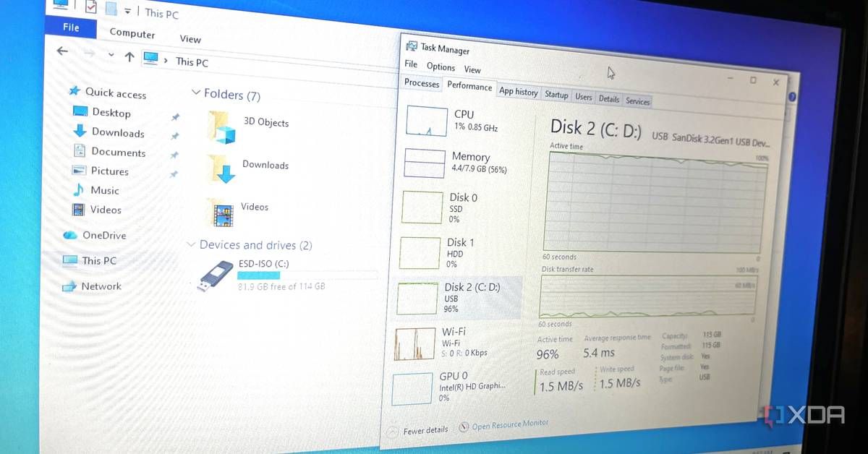Select the Disk 0 SSD item

pyautogui.click(x=459, y=207)
